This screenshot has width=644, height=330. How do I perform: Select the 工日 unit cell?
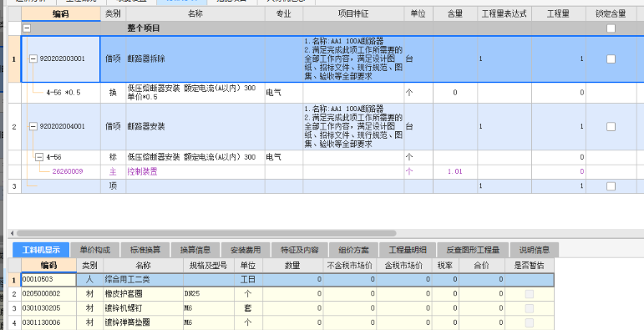pos(248,280)
